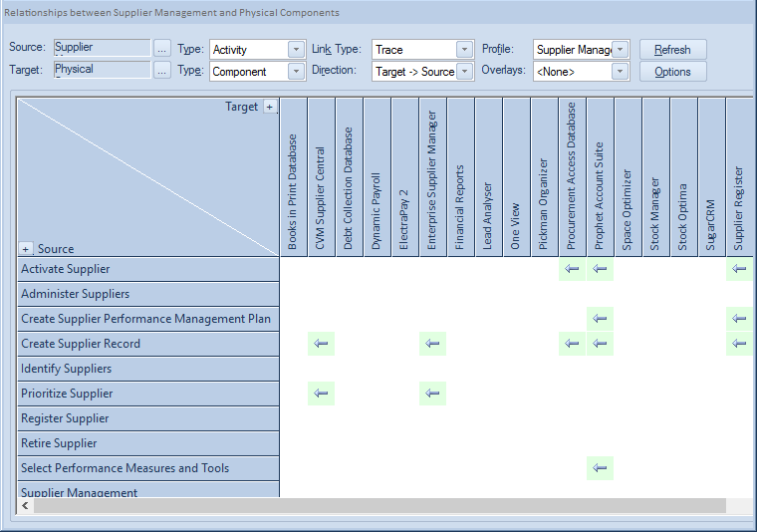757x532 pixels.
Task: Click the Target package field
Action: point(102,70)
